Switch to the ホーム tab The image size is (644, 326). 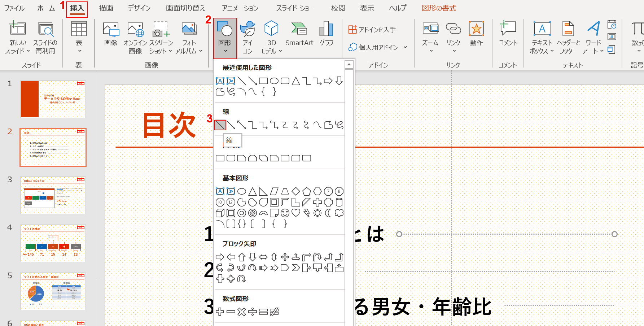[x=46, y=8]
